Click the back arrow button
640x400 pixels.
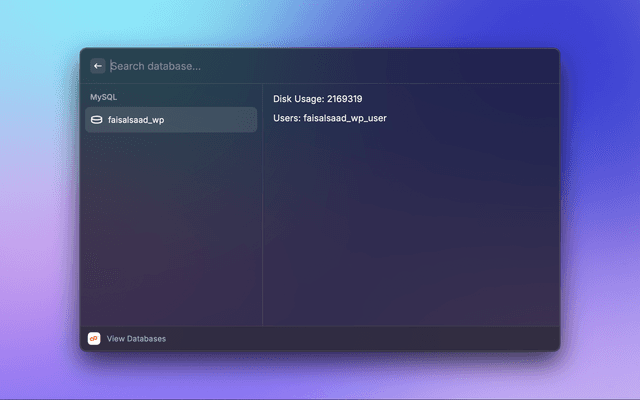pos(98,66)
